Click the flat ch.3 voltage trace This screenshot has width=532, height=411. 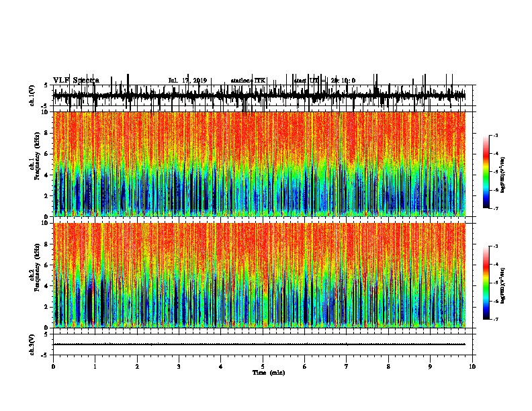[x=259, y=345]
